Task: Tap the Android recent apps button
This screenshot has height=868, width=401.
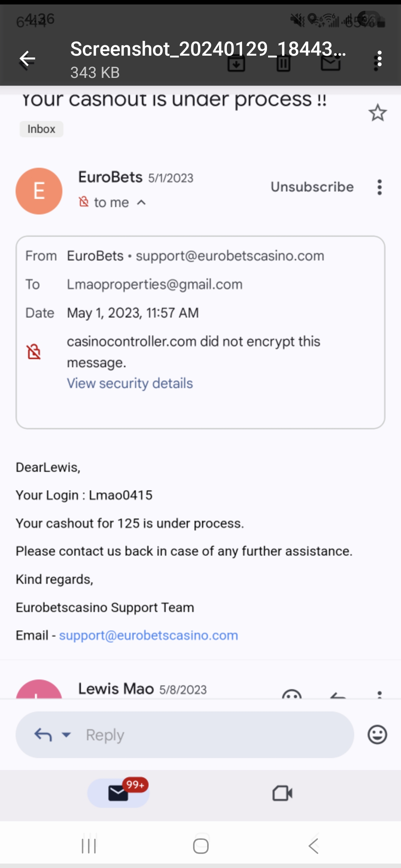Action: pyautogui.click(x=89, y=846)
